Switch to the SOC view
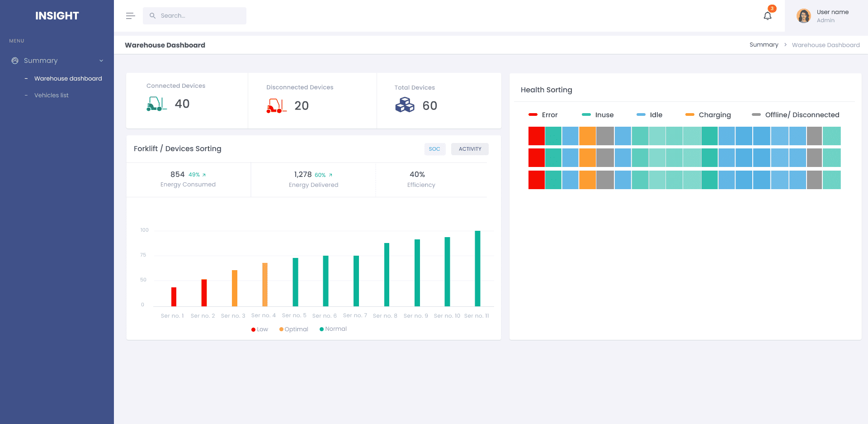868x424 pixels. pyautogui.click(x=434, y=149)
